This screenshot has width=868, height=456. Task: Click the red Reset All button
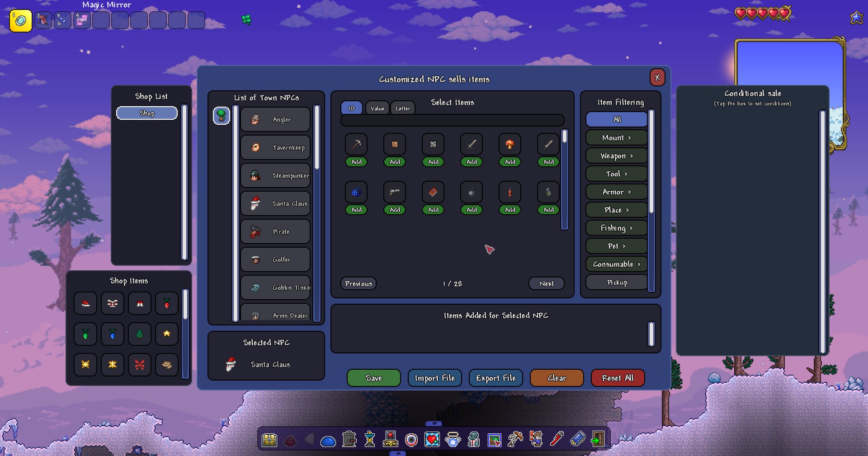tap(618, 378)
